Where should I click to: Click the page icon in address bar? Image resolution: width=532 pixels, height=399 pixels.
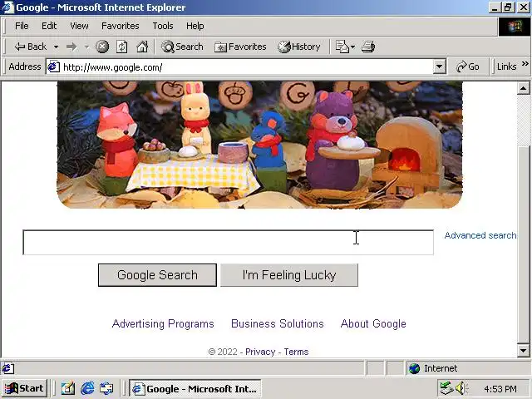click(53, 66)
